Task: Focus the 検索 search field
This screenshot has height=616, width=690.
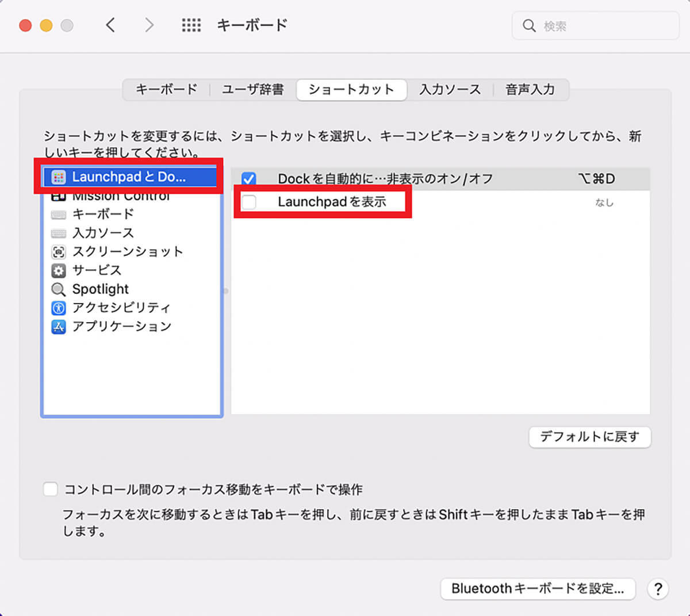Action: (x=596, y=26)
